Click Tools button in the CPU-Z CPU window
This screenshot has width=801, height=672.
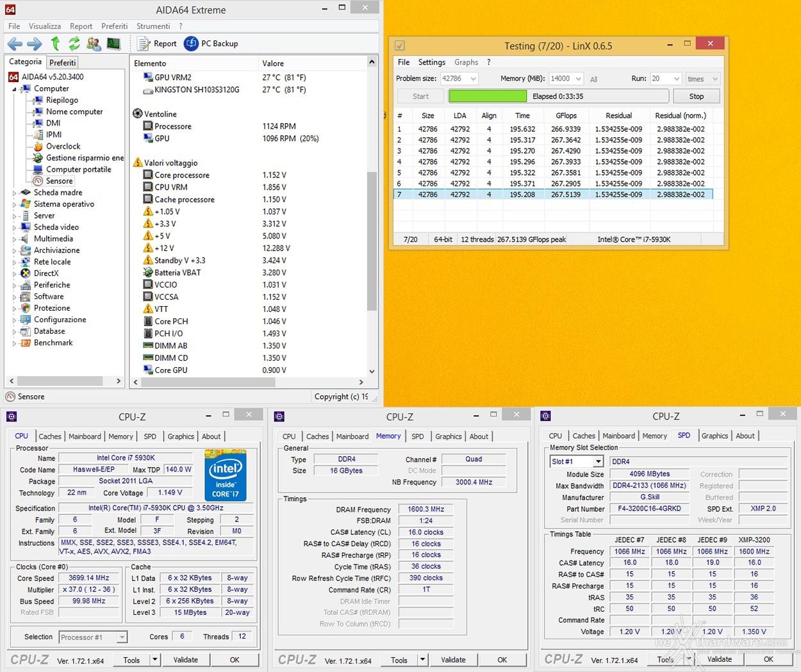point(131,660)
